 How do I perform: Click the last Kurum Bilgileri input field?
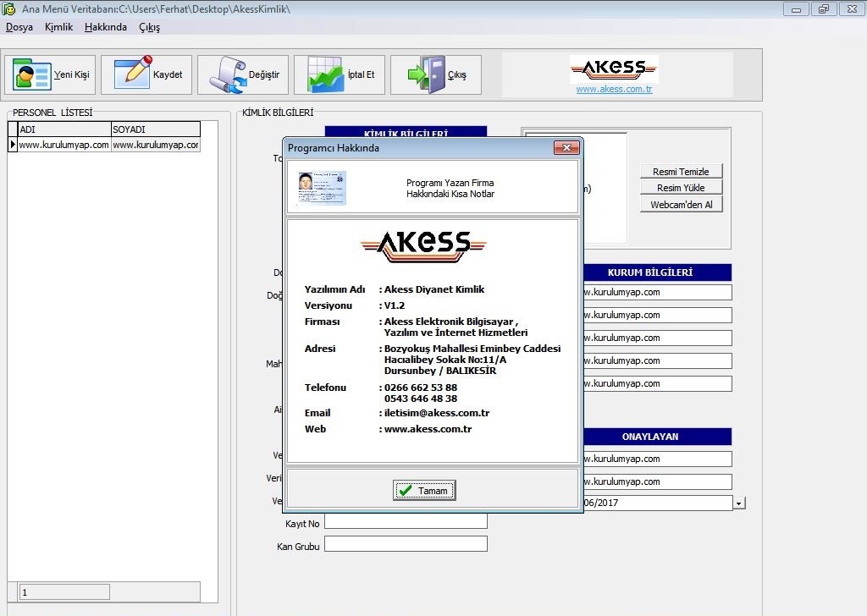[658, 383]
